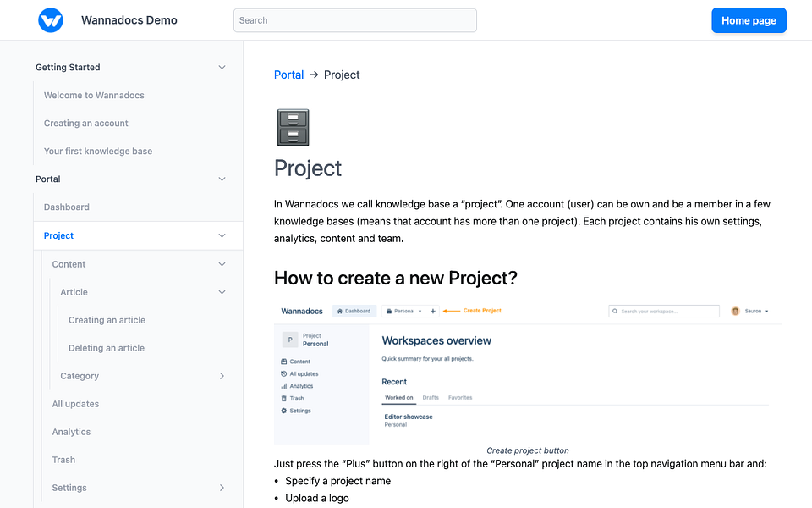812x508 pixels.
Task: Select All updates in sidebar
Action: tap(75, 404)
